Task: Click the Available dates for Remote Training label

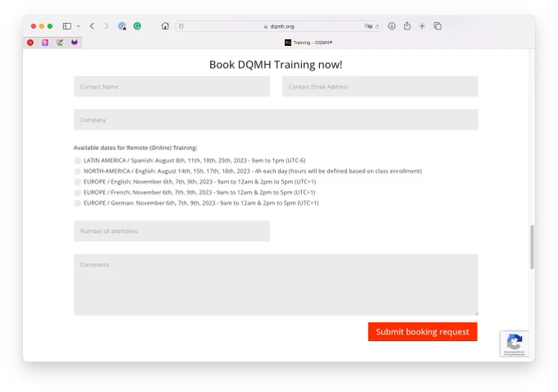Action: 135,148
